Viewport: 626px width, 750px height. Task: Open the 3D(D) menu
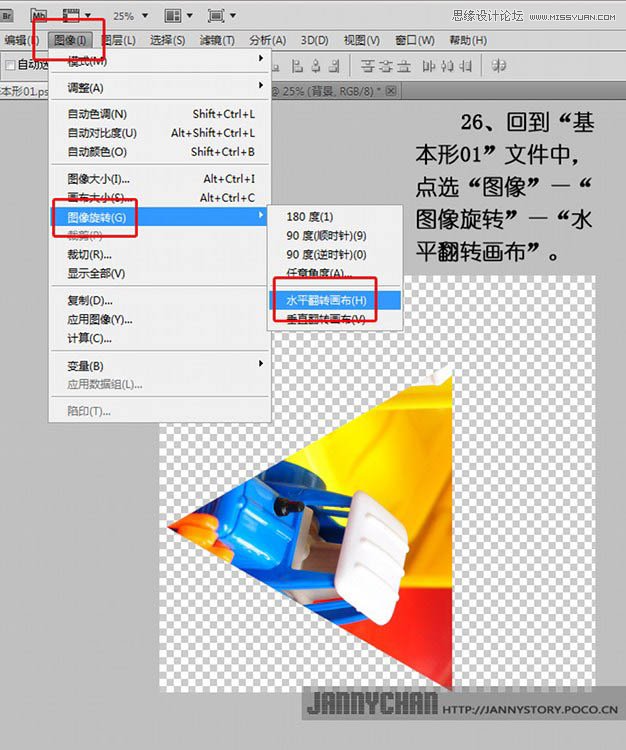[314, 40]
